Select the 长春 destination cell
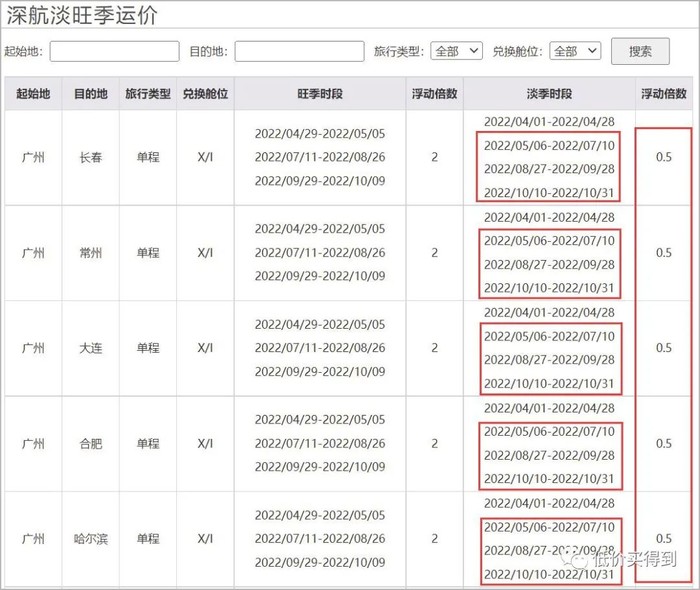 (x=90, y=158)
